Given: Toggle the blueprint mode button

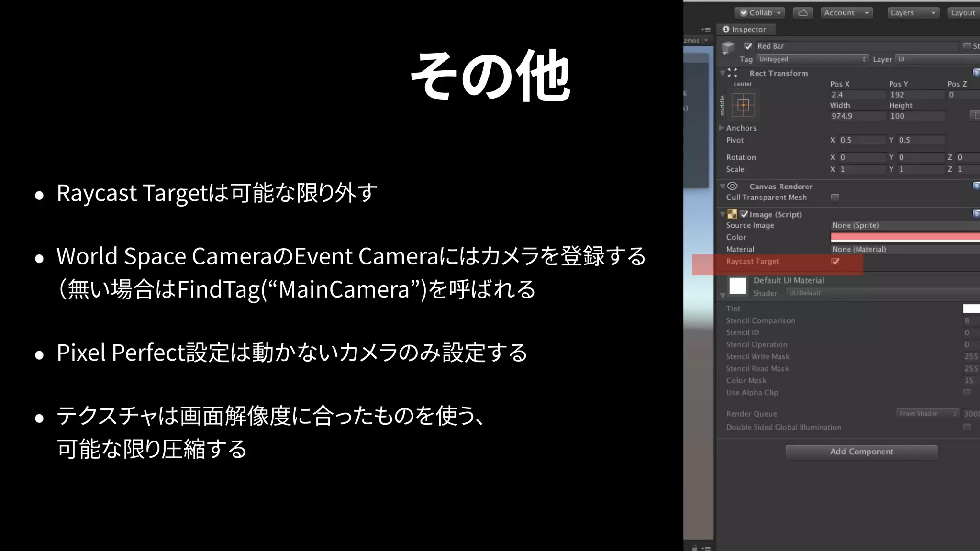Looking at the screenshot, I should 975,115.
